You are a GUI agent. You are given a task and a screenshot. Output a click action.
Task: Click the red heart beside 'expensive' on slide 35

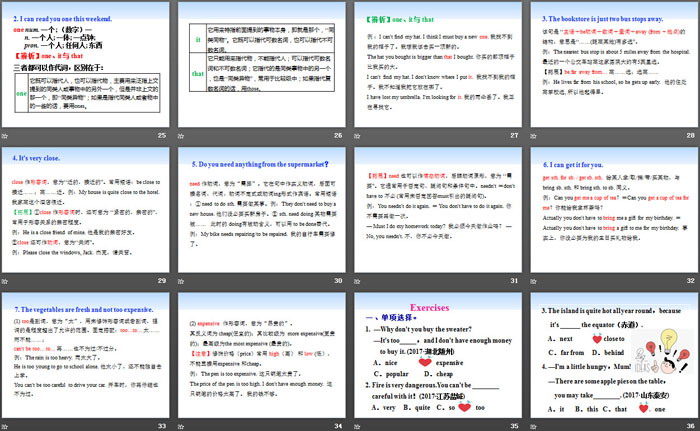point(425,362)
